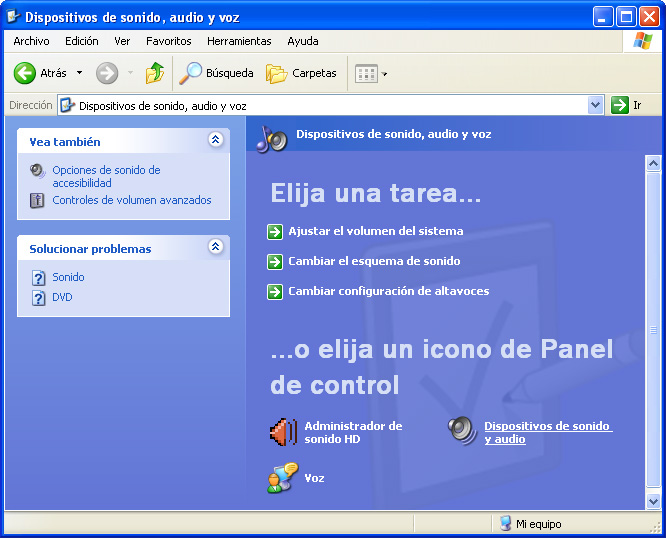Open the Atrás history dropdown arrow
The height and width of the screenshot is (538, 666).
pos(79,73)
